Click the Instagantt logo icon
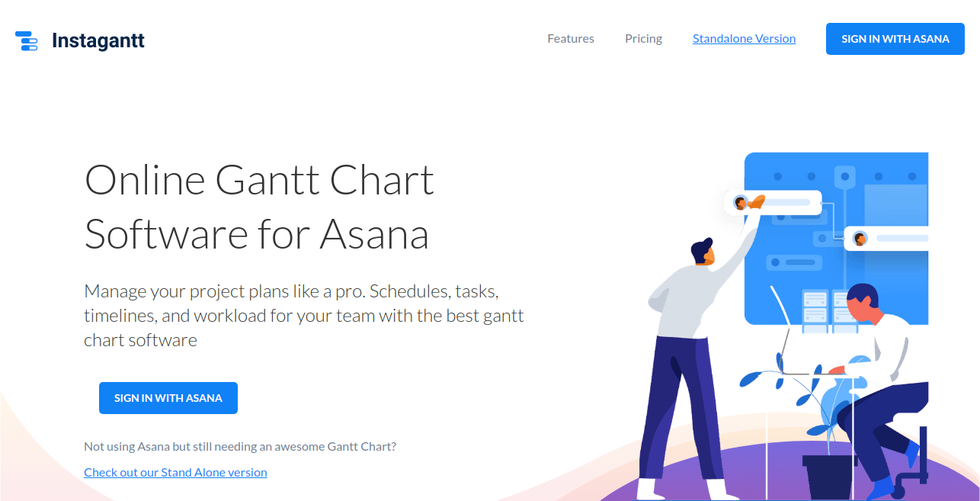980x501 pixels. [27, 40]
